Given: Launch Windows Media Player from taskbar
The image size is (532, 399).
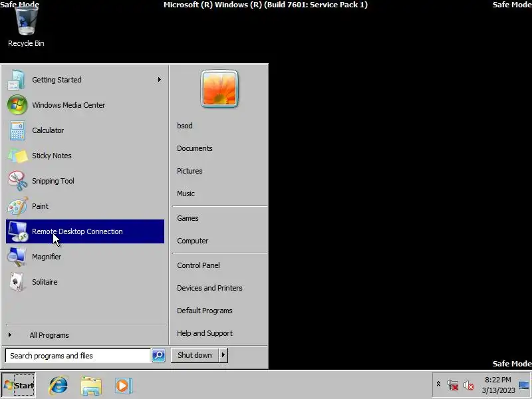Looking at the screenshot, I should [123, 386].
